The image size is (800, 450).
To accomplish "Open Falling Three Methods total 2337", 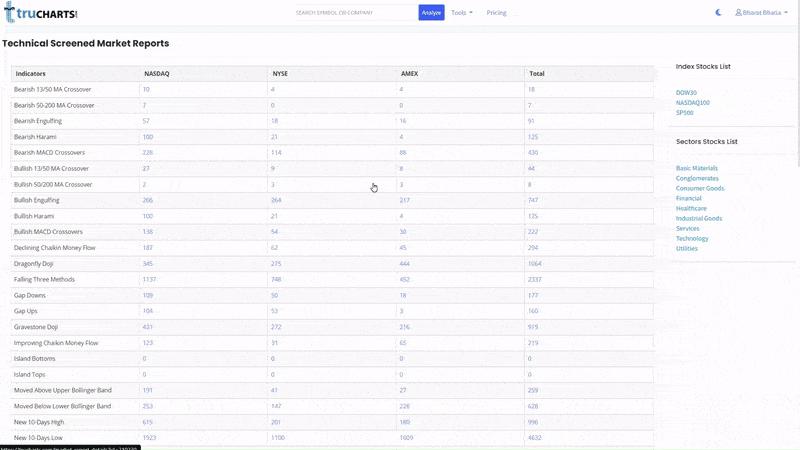I will pos(534,280).
